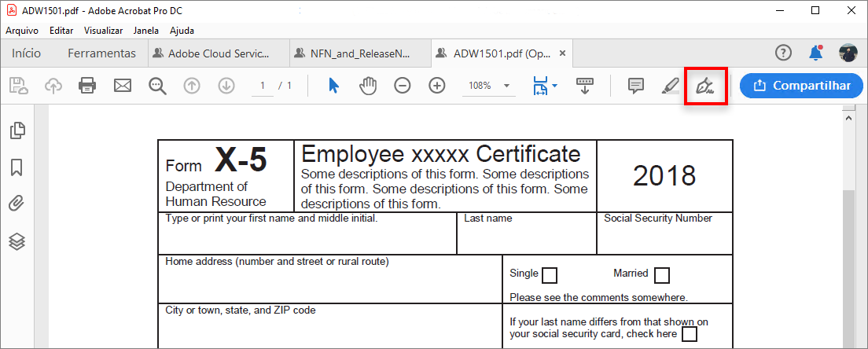Open the Arquivo menu
The image size is (868, 349).
[x=22, y=31]
